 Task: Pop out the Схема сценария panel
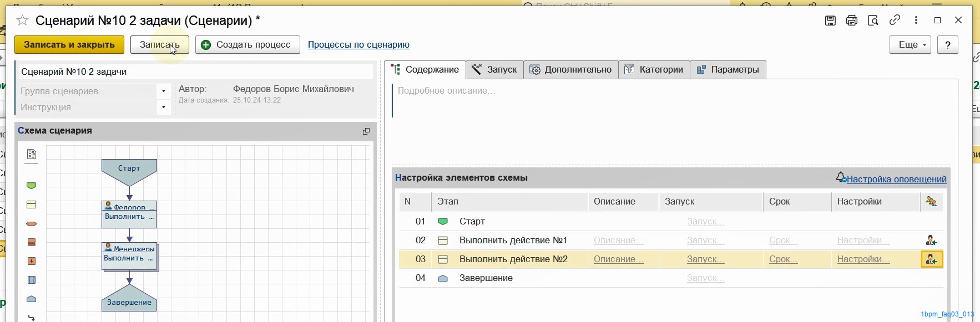click(x=366, y=131)
